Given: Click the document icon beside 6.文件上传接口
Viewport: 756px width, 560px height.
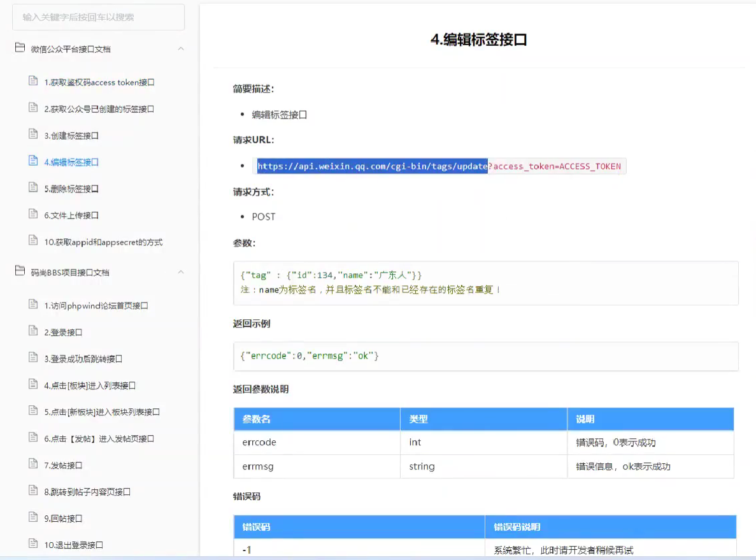Looking at the screenshot, I should click(32, 215).
